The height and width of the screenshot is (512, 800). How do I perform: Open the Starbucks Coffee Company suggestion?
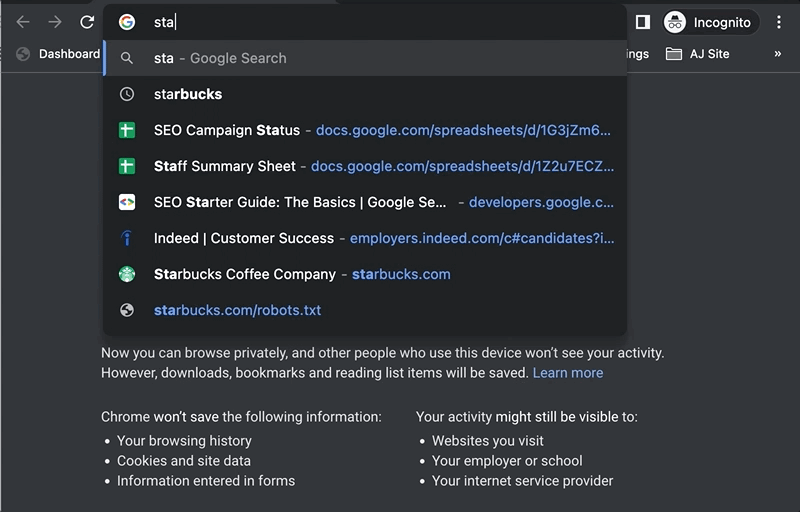(x=365, y=274)
